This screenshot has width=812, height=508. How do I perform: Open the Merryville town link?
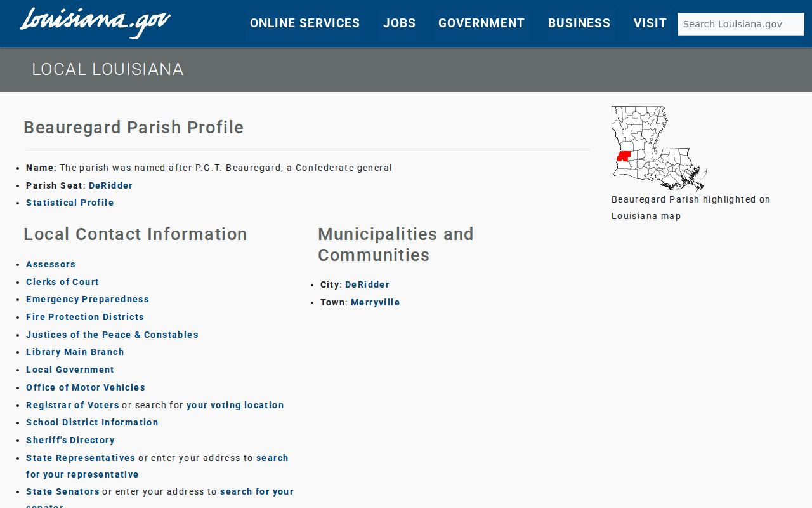click(x=376, y=302)
